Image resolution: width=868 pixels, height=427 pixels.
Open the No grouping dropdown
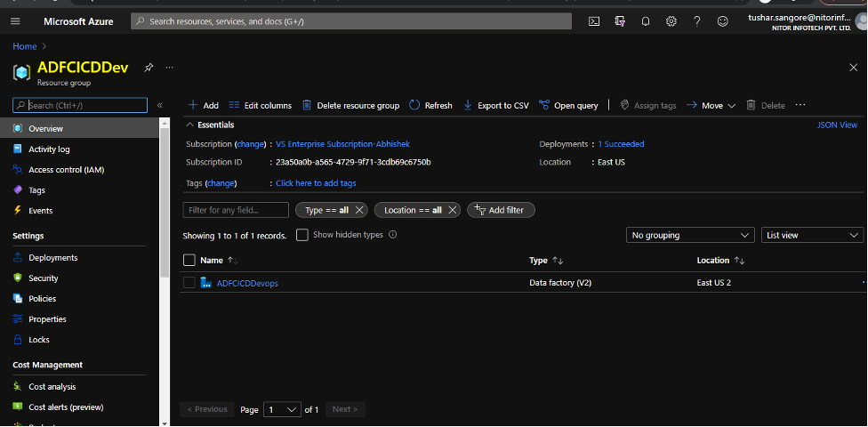[690, 235]
